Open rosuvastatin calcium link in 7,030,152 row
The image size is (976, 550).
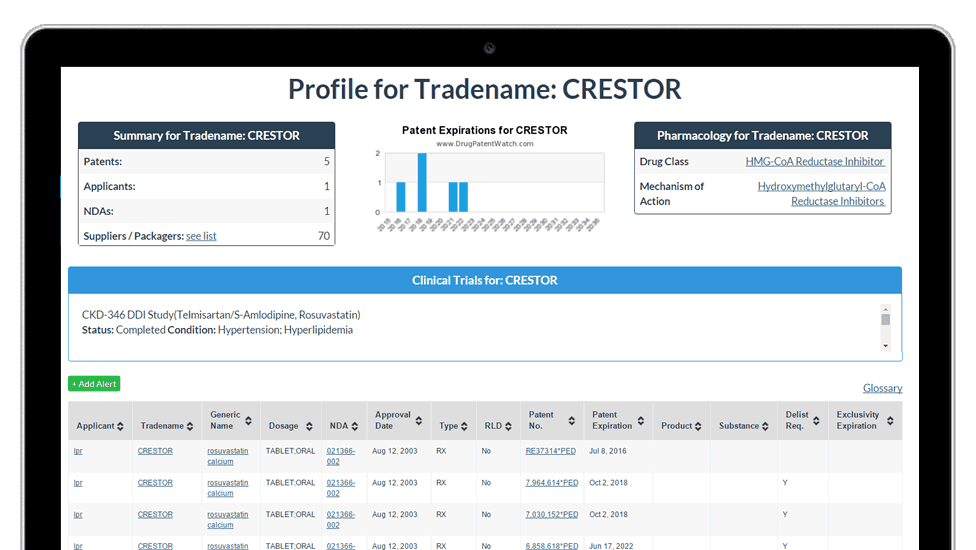228,520
